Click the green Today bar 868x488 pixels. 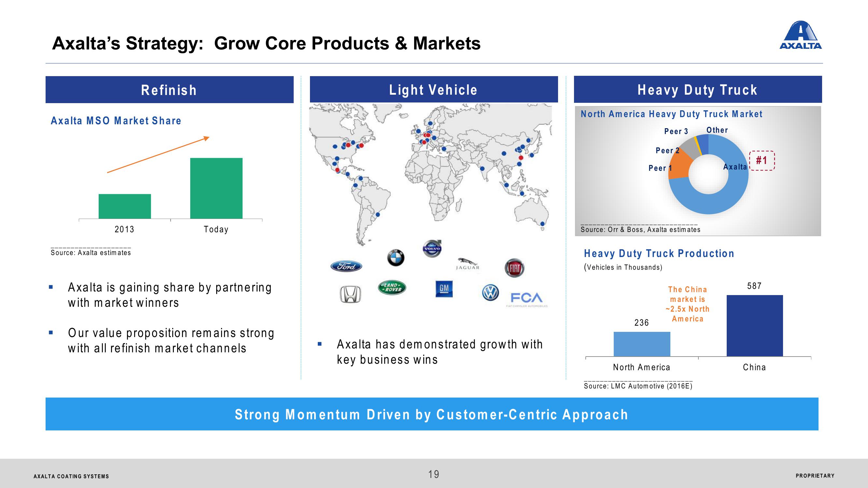tap(216, 188)
